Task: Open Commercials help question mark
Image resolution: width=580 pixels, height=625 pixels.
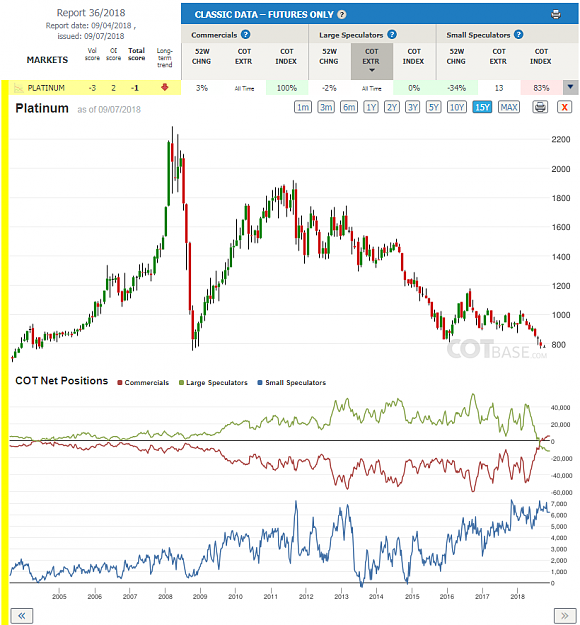Action: [x=246, y=35]
